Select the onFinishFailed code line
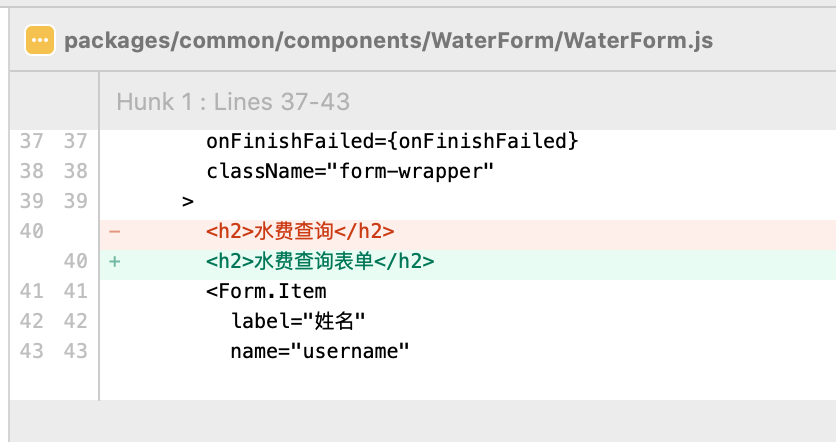This screenshot has height=442, width=836. (392, 141)
